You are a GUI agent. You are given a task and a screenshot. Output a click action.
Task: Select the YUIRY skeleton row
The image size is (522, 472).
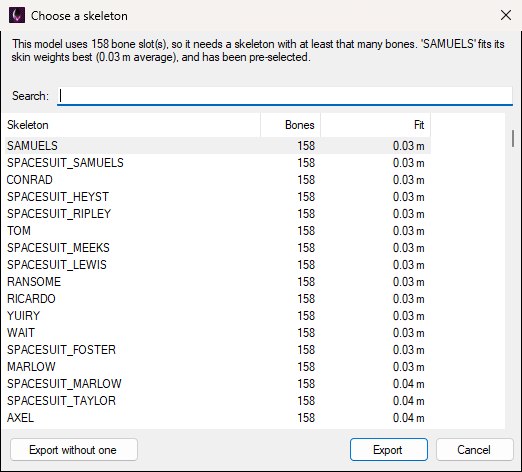(218, 316)
